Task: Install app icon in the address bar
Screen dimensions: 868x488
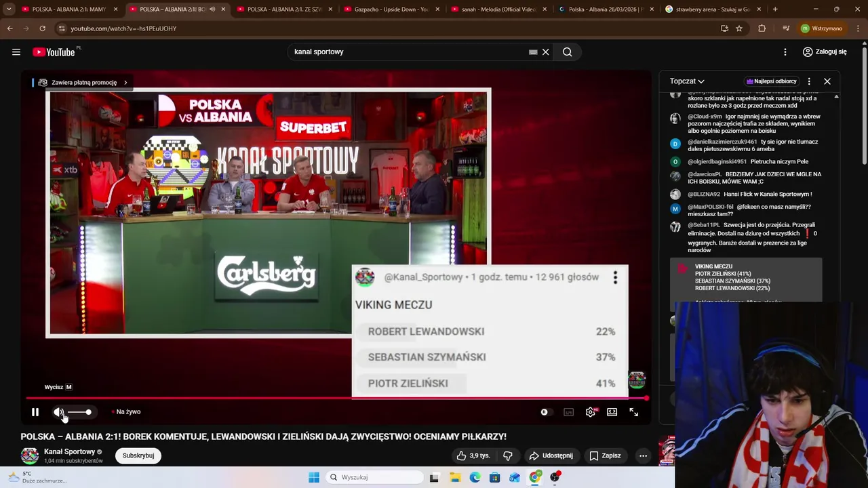Action: [724, 28]
